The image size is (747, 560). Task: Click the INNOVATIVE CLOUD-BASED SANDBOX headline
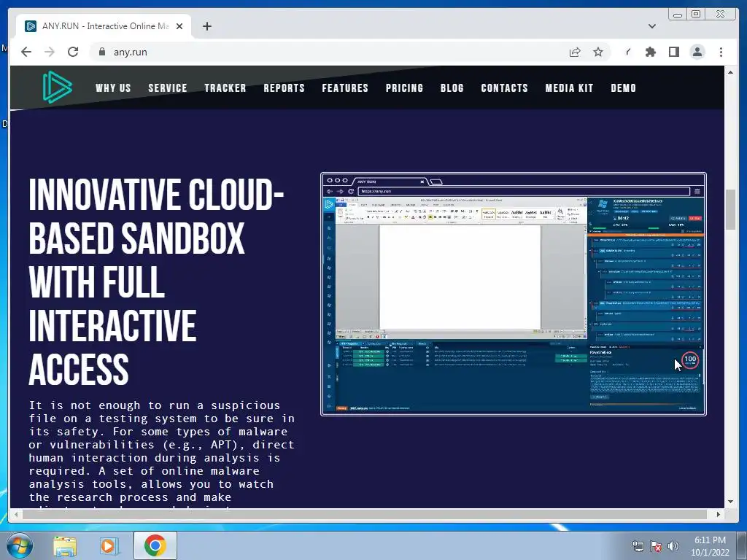tap(156, 282)
